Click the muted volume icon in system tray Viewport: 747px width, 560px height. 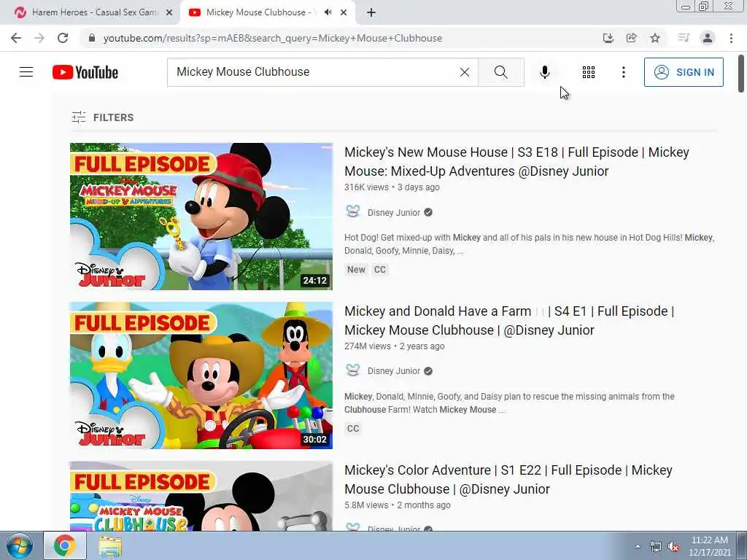coord(673,546)
